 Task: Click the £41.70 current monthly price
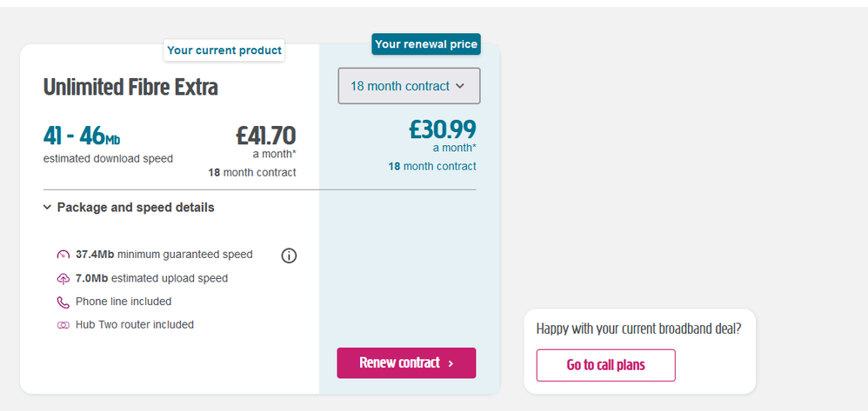point(265,136)
